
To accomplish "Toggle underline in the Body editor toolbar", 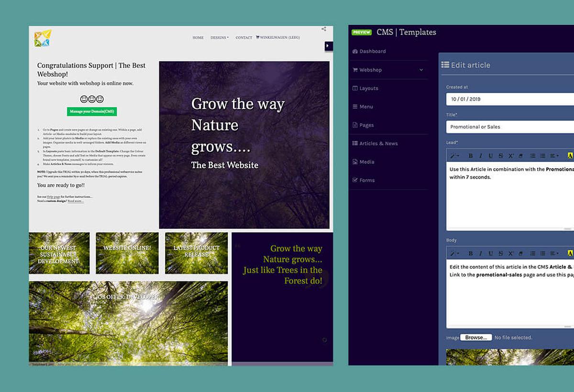I will pos(491,253).
